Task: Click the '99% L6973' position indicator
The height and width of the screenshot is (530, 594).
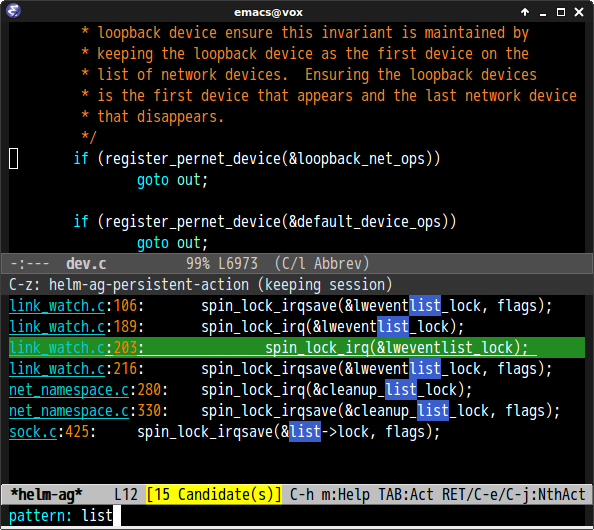Action: point(222,263)
